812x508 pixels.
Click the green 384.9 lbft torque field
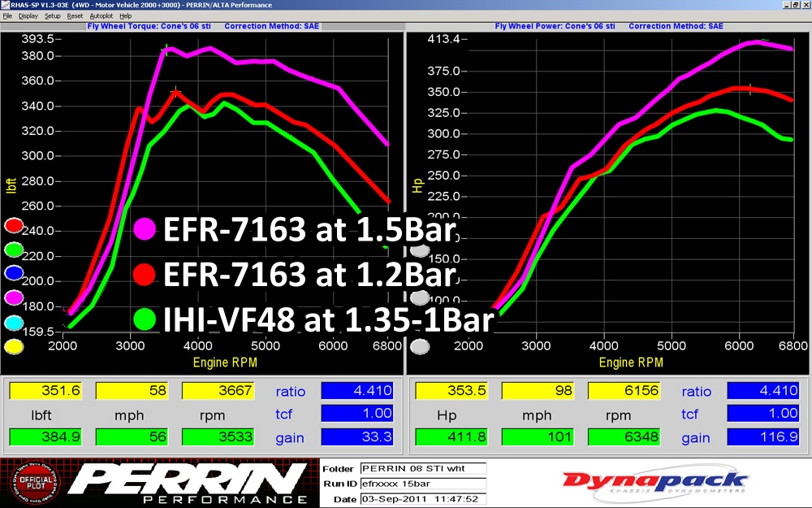46,436
